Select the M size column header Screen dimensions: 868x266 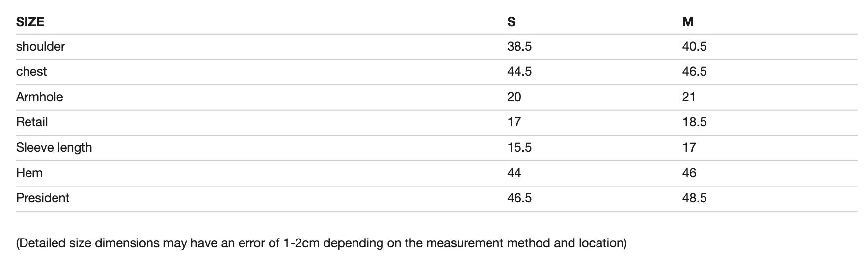tap(688, 22)
